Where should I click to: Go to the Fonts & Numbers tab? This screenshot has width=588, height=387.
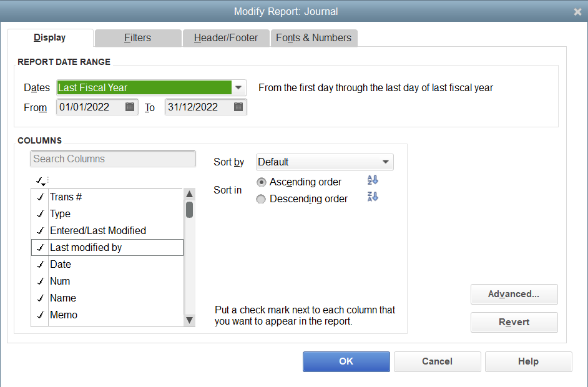pos(313,38)
